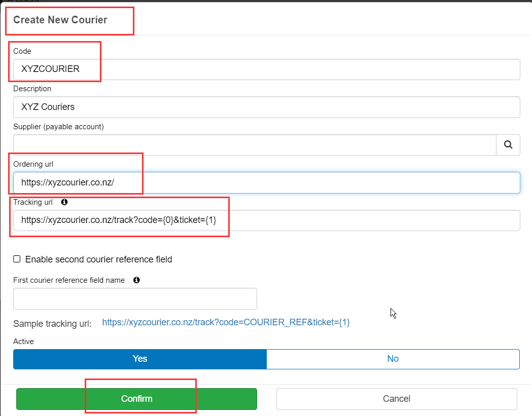532x416 pixels.
Task: Click the Tracking url info icon
Action: (64, 202)
